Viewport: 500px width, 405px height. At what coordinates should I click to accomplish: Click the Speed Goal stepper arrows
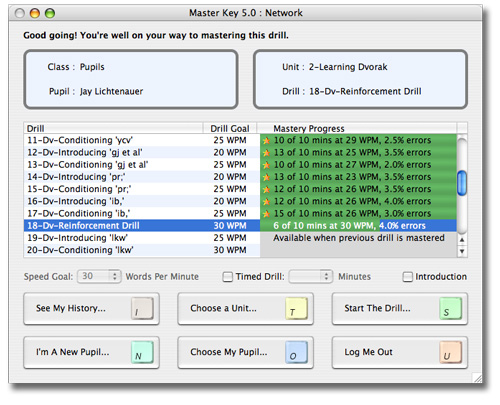[x=114, y=276]
